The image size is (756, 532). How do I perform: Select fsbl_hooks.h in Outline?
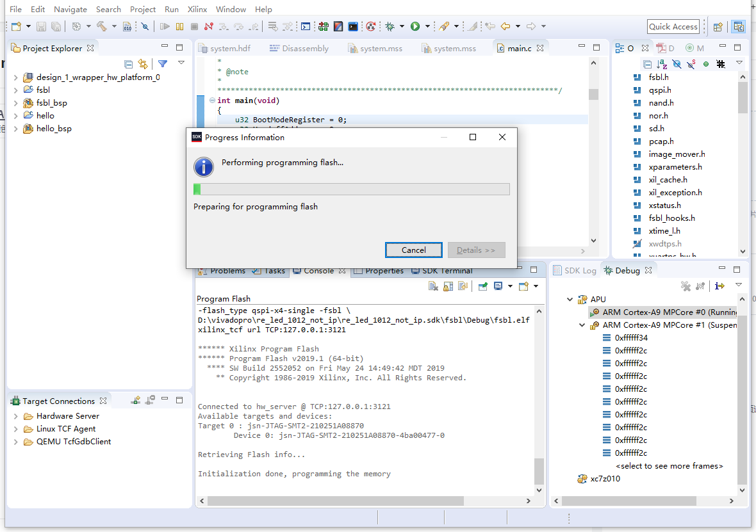point(671,218)
